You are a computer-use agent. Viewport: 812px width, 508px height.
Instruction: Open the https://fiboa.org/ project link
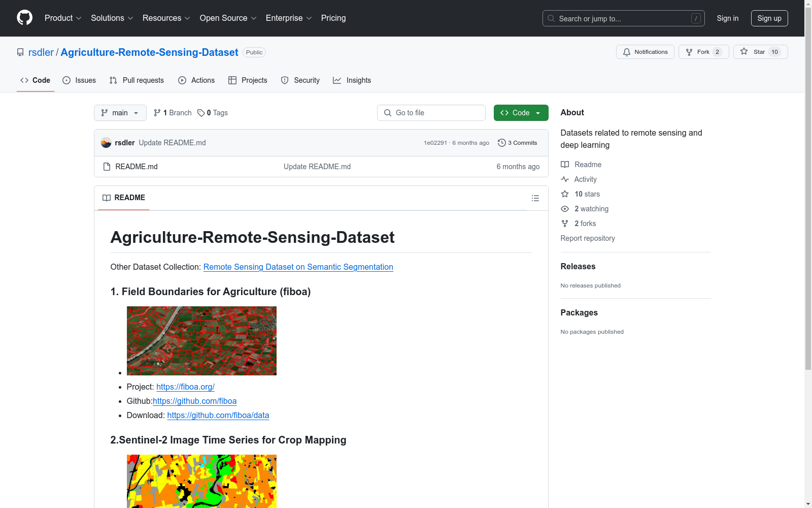point(185,387)
